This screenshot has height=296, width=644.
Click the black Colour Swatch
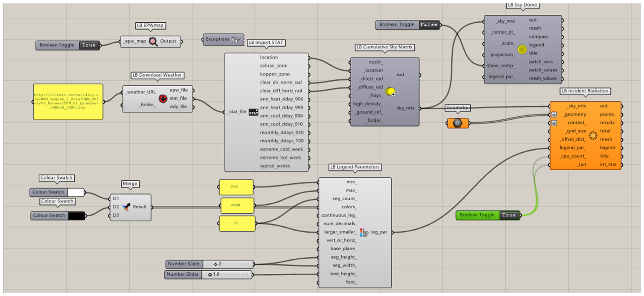point(76,216)
